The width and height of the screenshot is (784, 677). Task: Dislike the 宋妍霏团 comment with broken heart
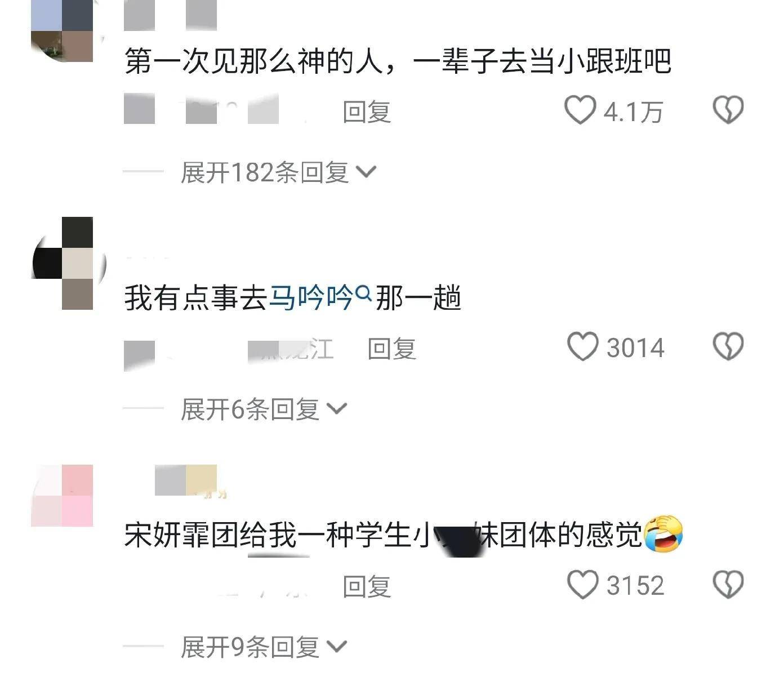pyautogui.click(x=728, y=584)
